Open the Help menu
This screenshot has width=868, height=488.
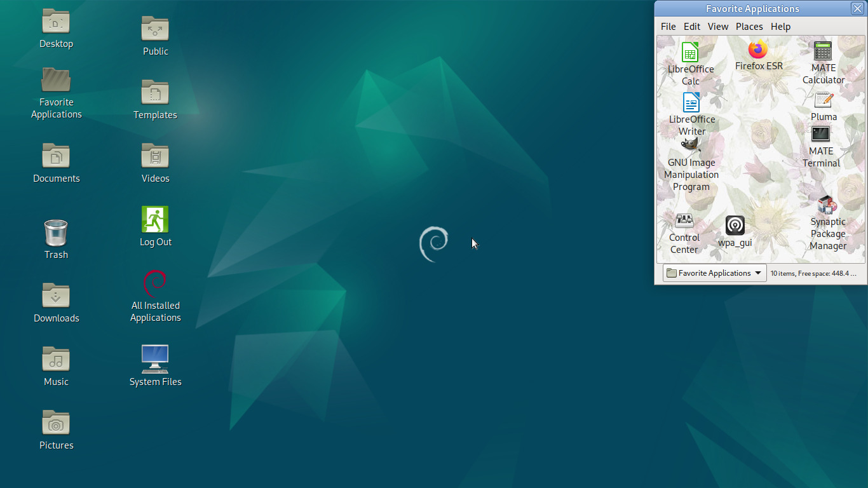coord(780,27)
